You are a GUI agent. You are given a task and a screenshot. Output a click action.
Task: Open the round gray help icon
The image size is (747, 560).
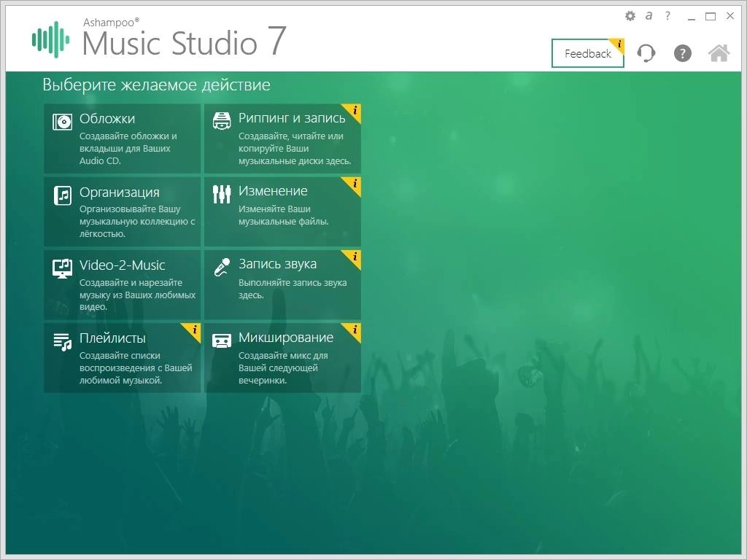(682, 52)
